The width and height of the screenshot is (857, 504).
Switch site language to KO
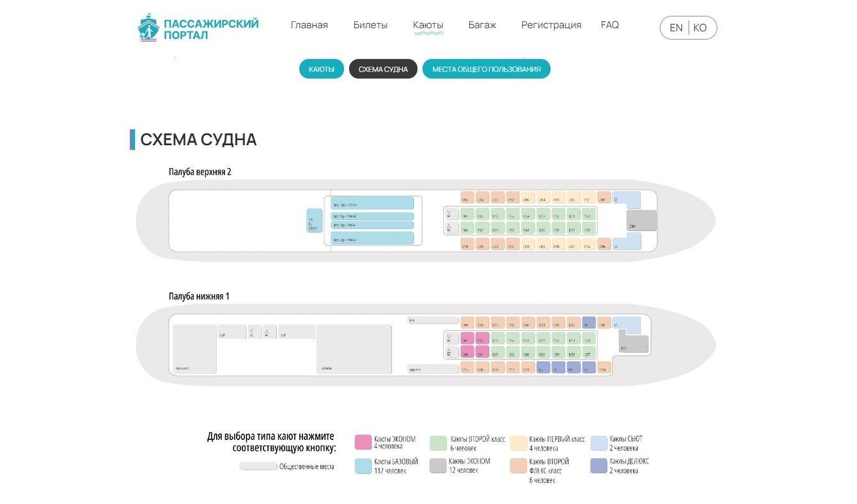[700, 28]
